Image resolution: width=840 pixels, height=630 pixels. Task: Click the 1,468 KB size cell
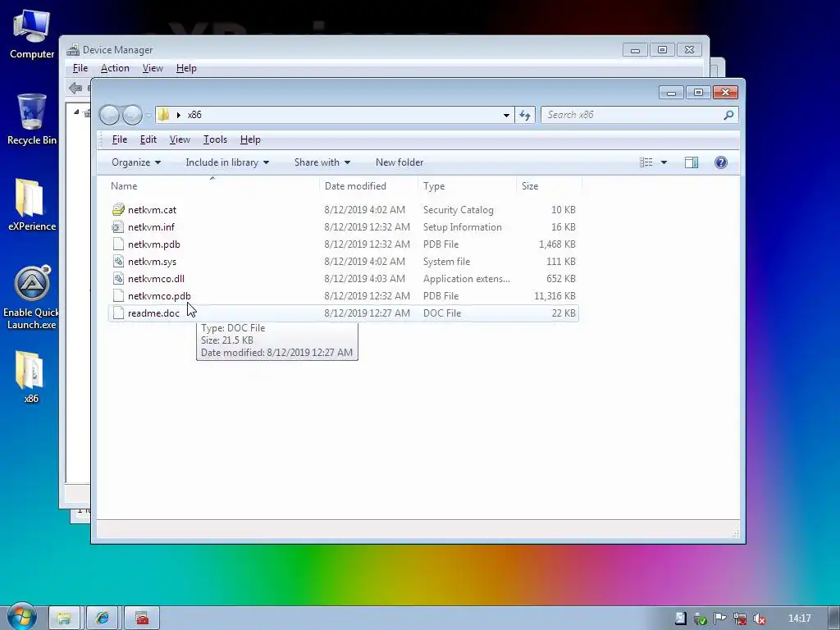(557, 244)
